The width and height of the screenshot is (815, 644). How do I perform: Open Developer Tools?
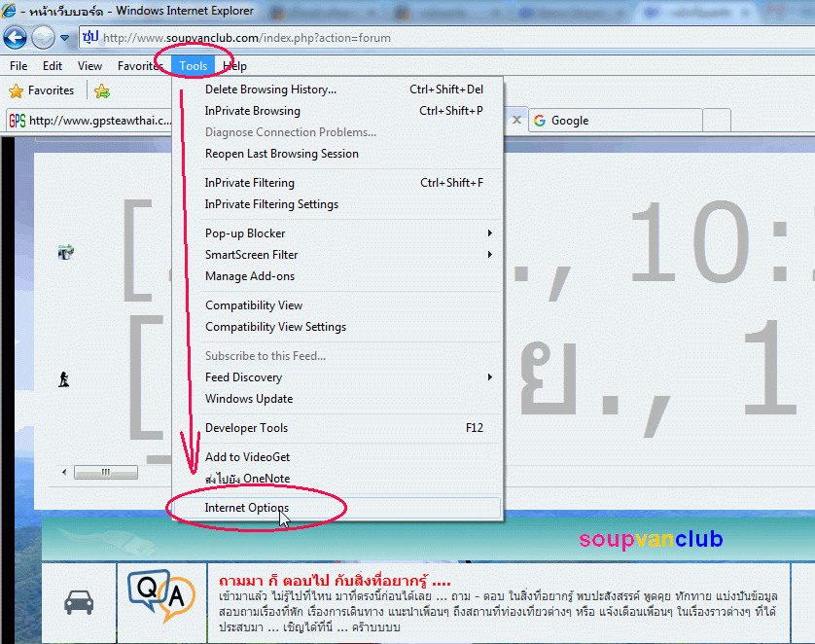pos(337,428)
